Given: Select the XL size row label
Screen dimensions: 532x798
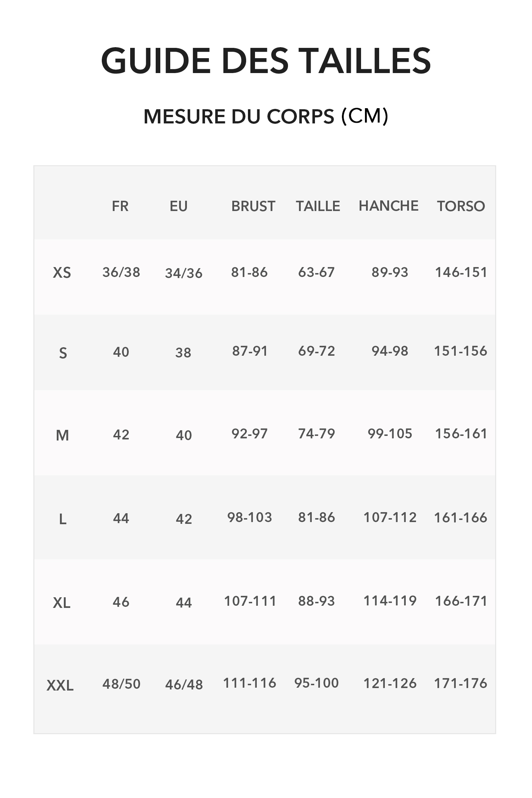Looking at the screenshot, I should pos(62,603).
